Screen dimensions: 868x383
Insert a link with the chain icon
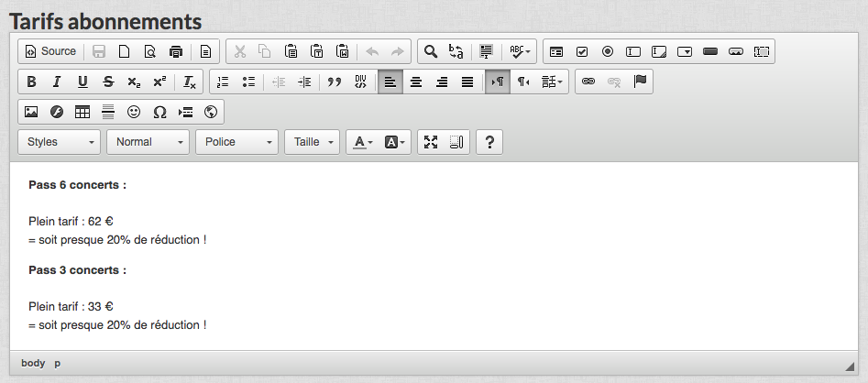tap(588, 82)
